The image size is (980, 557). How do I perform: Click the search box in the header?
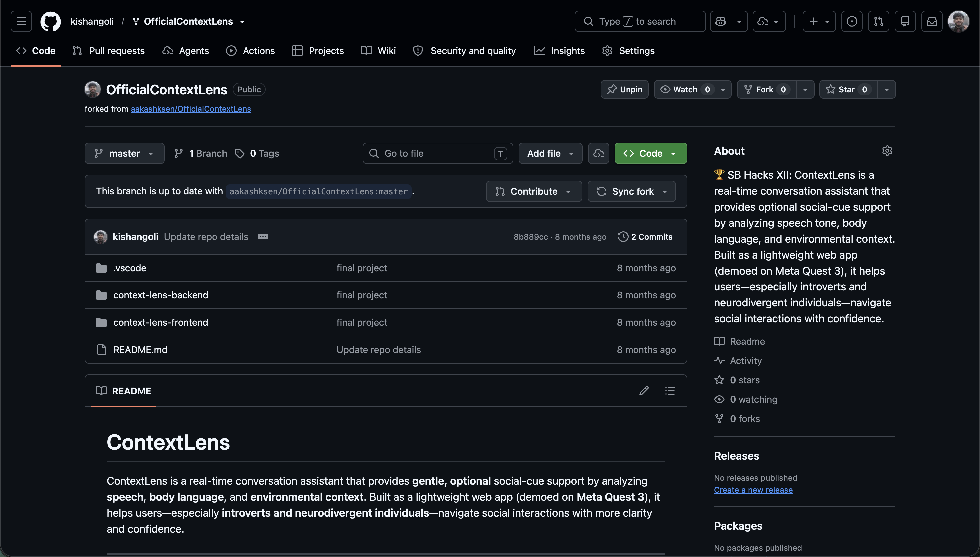[x=640, y=21]
